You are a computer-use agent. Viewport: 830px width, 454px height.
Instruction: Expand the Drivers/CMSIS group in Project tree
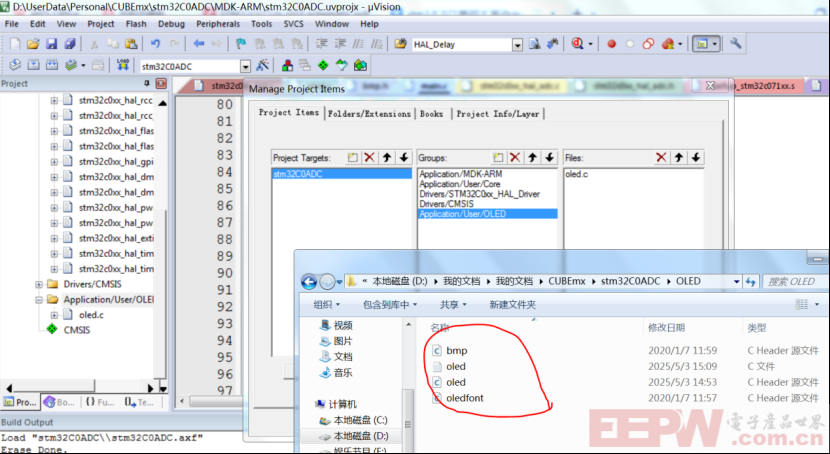click(39, 284)
